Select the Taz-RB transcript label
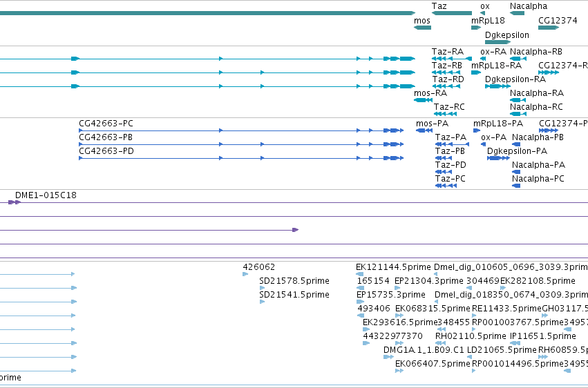 [447, 65]
